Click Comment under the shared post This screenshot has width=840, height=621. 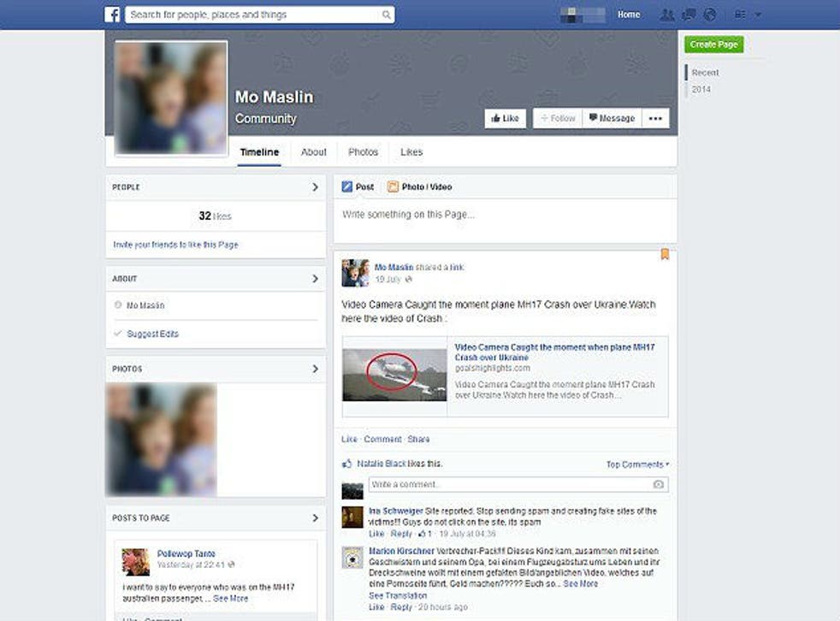382,439
